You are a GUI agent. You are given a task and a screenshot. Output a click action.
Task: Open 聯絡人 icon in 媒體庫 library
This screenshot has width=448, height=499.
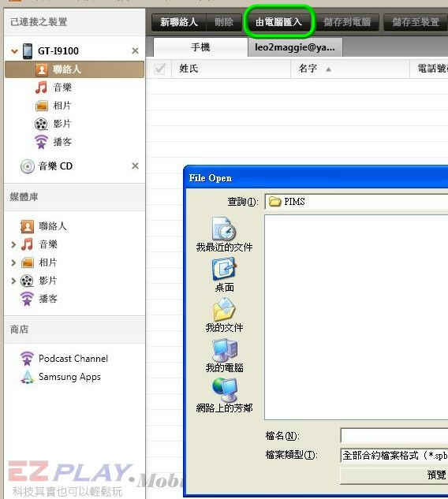[27, 226]
